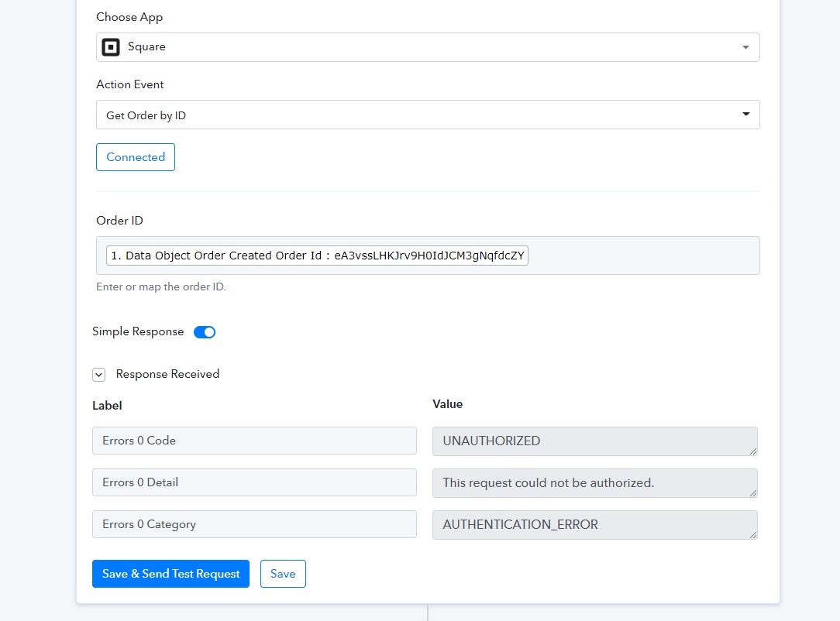Click the Errors 0 Detail label field
This screenshot has height=621, width=840.
254,482
